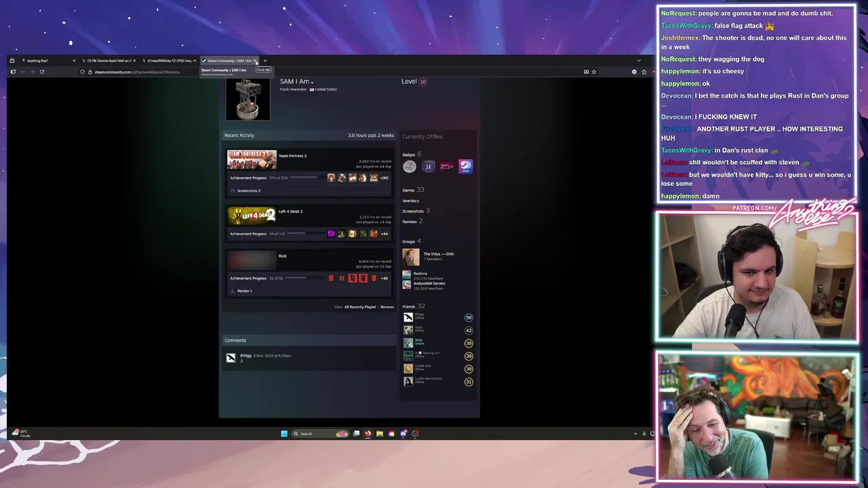
Task: Click first red Rust achievement icon
Action: 331,278
